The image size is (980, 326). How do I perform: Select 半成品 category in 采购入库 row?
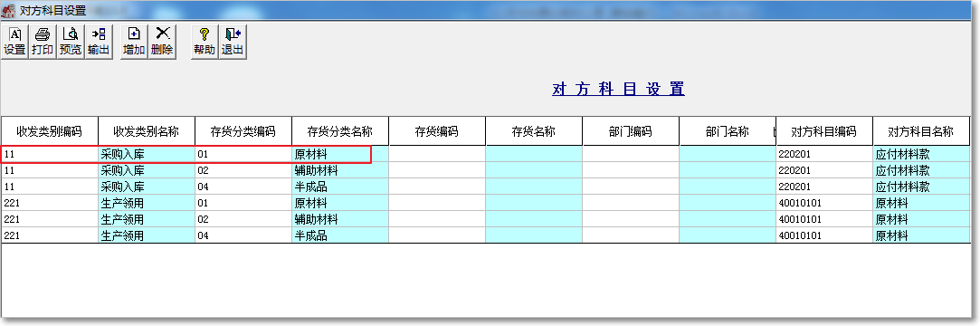point(340,187)
